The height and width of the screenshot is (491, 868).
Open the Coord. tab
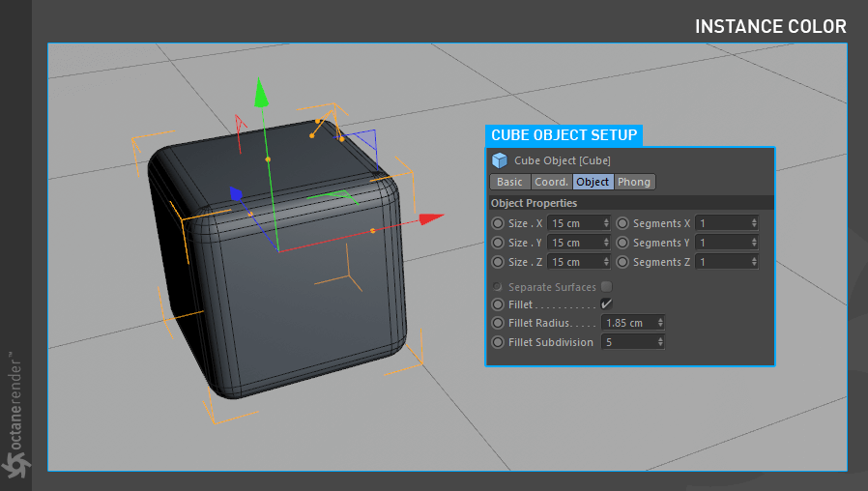(x=551, y=182)
